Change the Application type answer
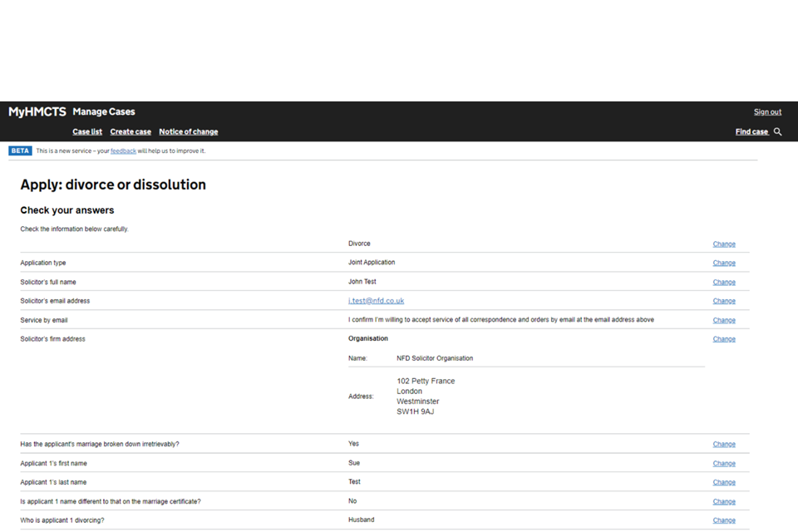 click(724, 263)
